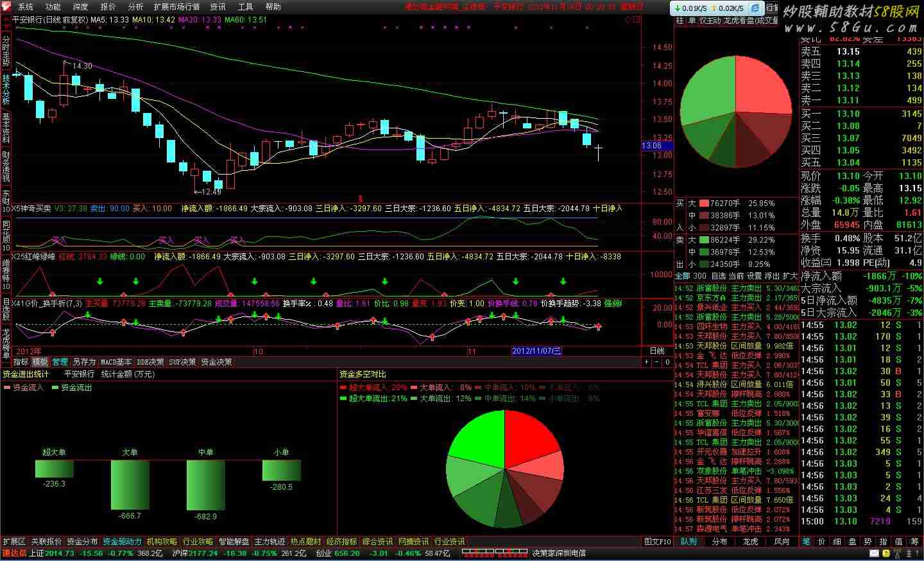Open the 综合资讯 bottom tab
The height and width of the screenshot is (561, 924).
[377, 542]
